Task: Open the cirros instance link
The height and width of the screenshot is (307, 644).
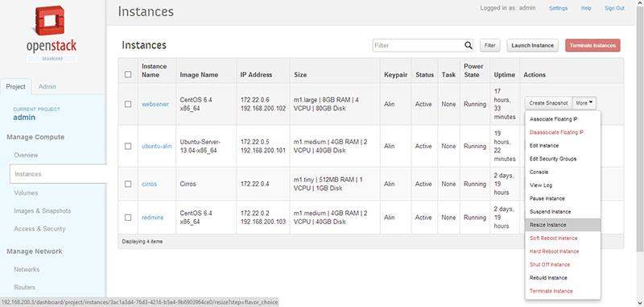Action: click(x=150, y=184)
